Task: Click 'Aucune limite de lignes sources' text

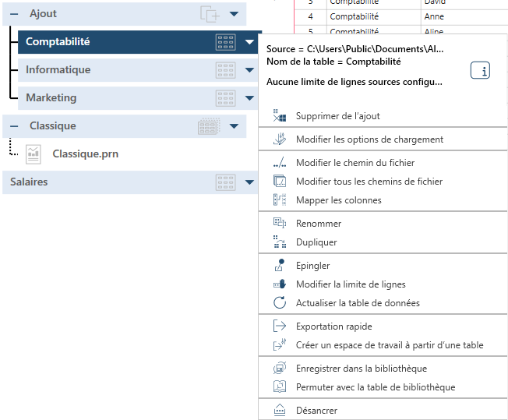Action: click(354, 82)
